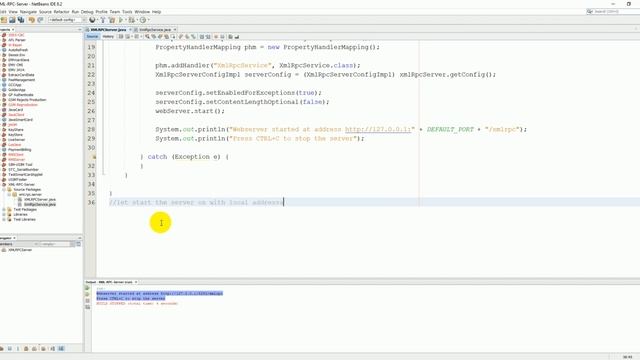Viewport: 640px width, 360px height.
Task: Click the Clean and Build Project icon
Action: tap(112, 20)
